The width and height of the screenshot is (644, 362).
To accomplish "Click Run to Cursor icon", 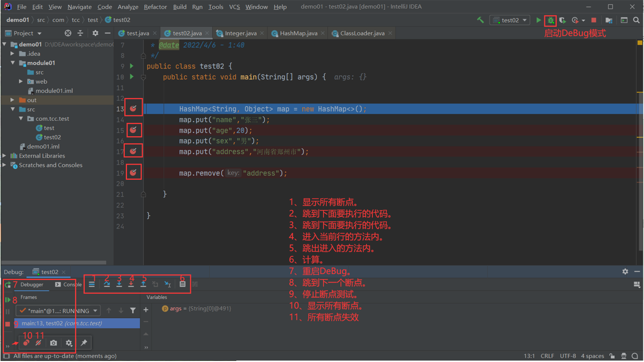I will tap(168, 284).
